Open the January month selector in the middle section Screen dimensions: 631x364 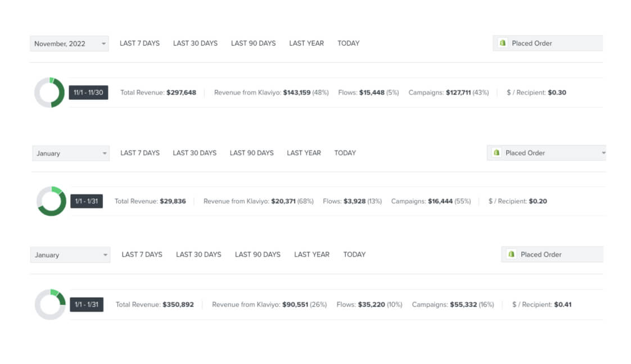click(70, 152)
